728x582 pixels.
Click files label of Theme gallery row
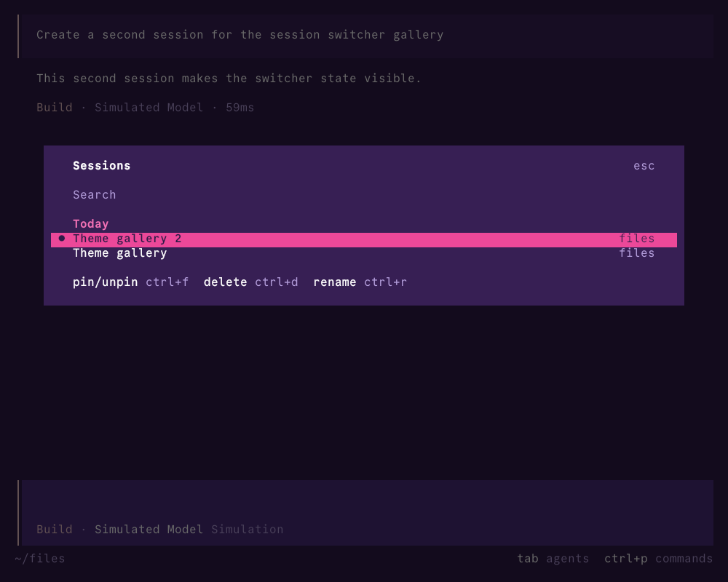[636, 253]
